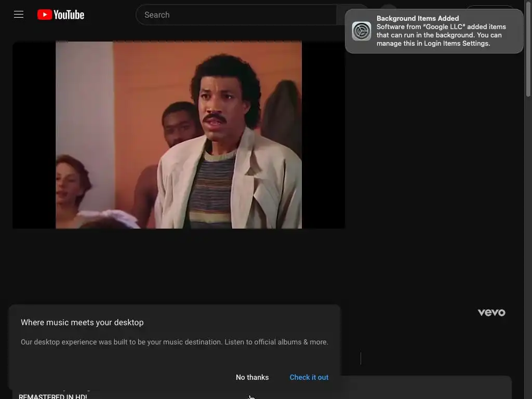Screen dimensions: 532x399
Task: Open the Background Items Added notification
Action: click(434, 31)
